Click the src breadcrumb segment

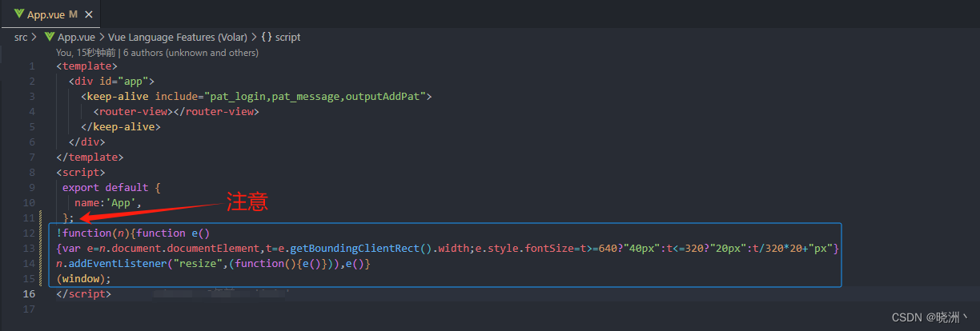(x=21, y=37)
